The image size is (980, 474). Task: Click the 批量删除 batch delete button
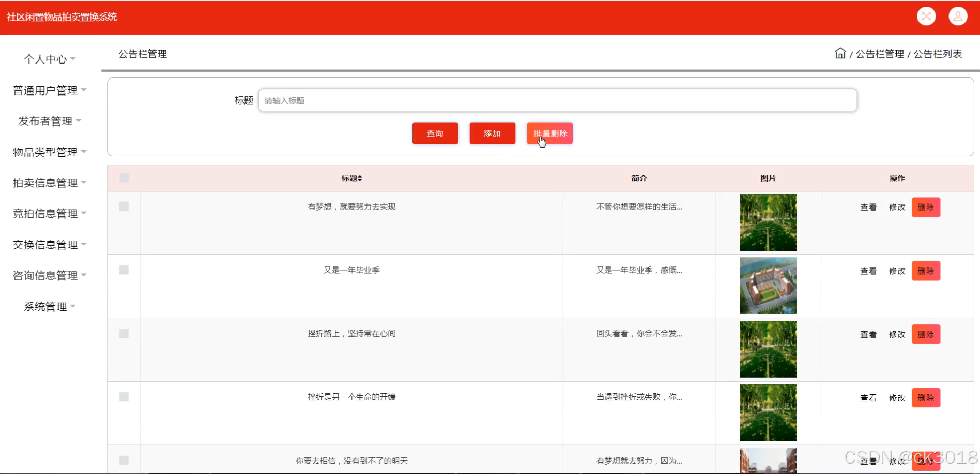(550, 133)
